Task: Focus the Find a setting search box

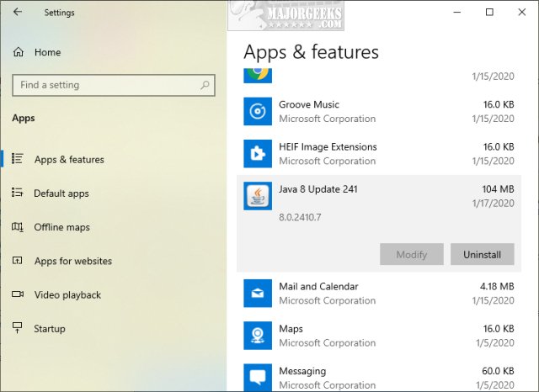Action: (x=105, y=85)
